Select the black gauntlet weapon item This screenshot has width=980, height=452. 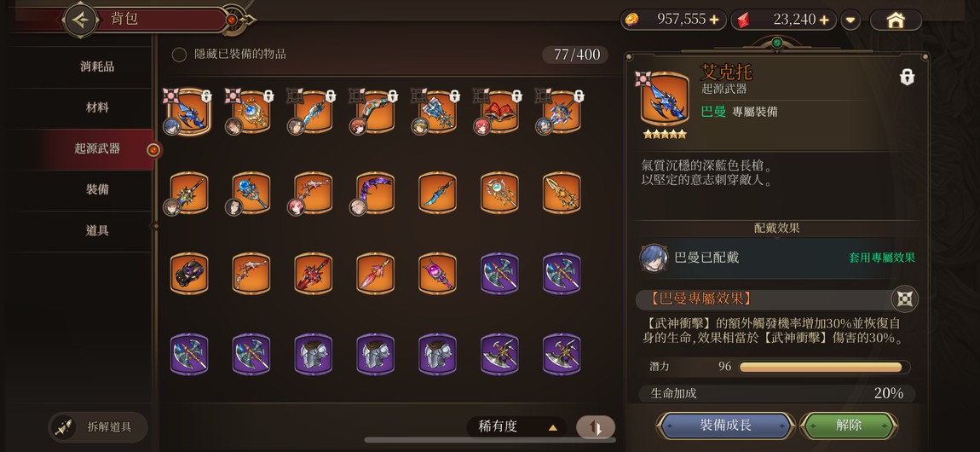(x=189, y=274)
